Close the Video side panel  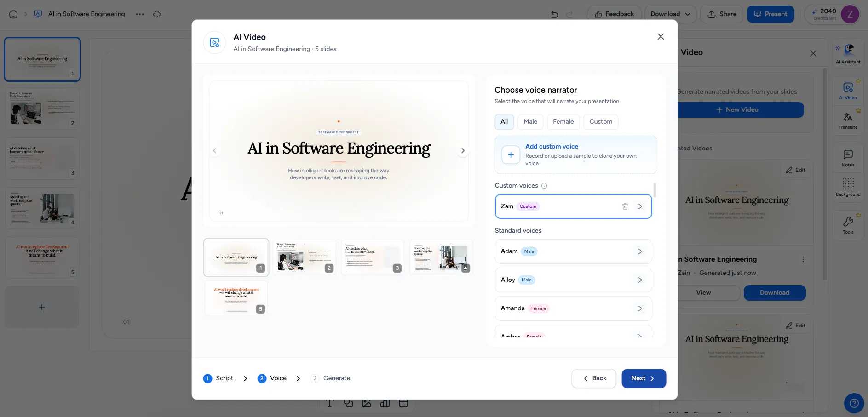[x=813, y=53]
